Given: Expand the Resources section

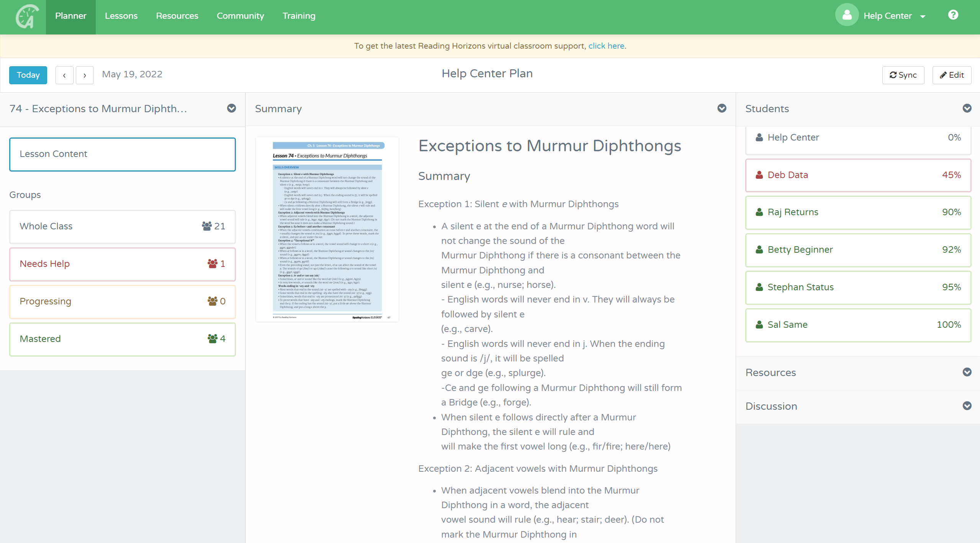Looking at the screenshot, I should [967, 372].
